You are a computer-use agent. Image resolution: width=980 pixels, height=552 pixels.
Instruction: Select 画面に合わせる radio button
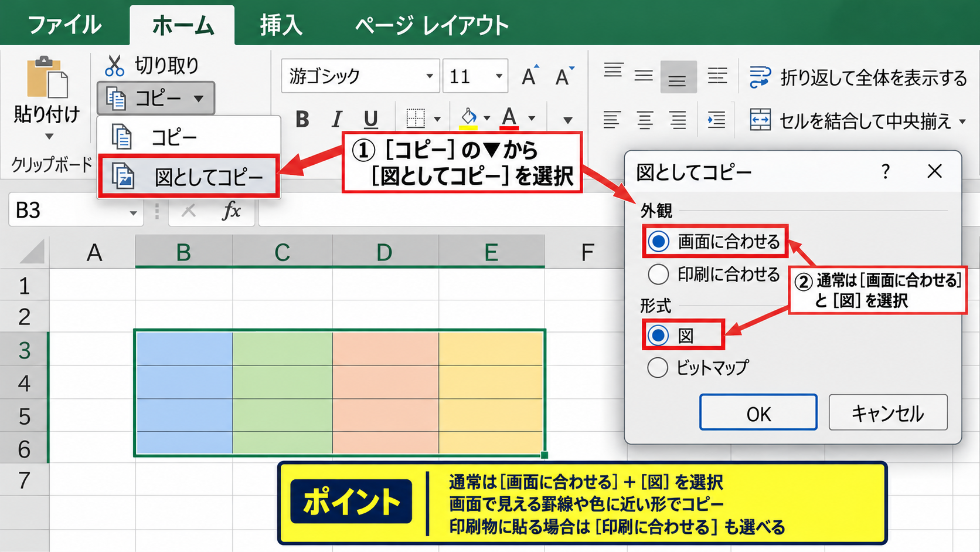[x=658, y=241]
